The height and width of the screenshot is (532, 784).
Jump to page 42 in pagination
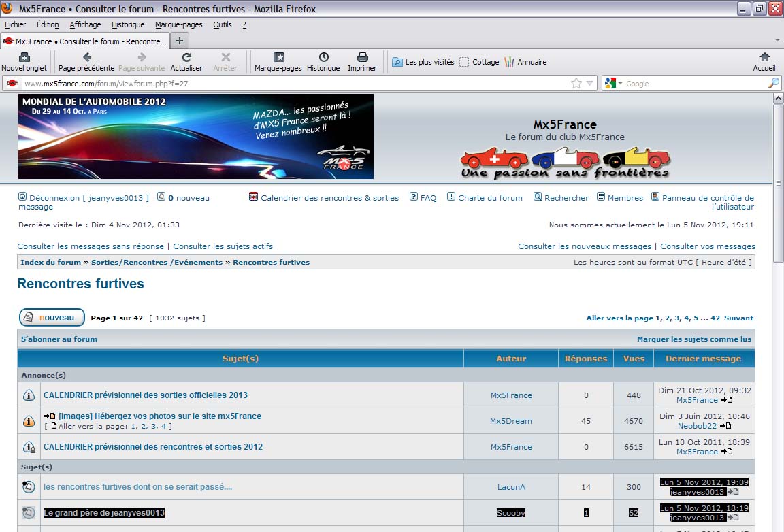pyautogui.click(x=715, y=318)
